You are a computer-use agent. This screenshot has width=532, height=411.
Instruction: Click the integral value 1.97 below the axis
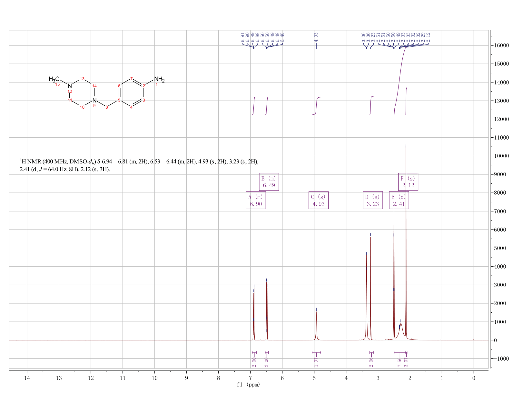[x=316, y=362]
